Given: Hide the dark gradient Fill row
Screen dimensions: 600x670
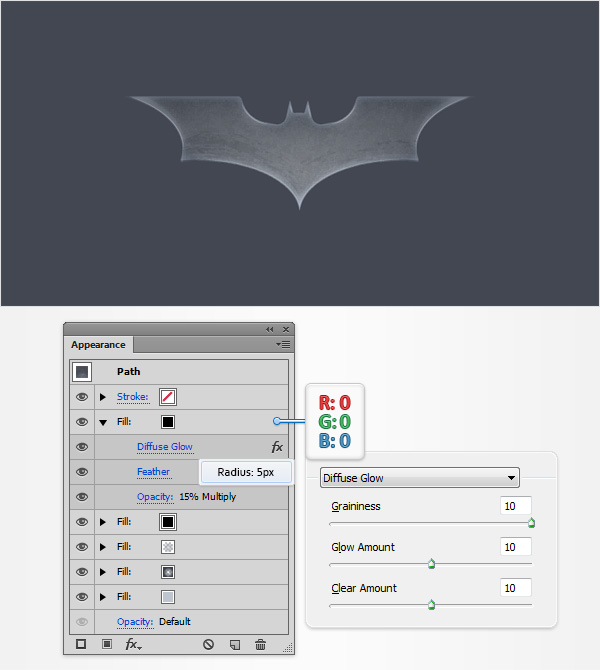Looking at the screenshot, I should click(x=82, y=572).
